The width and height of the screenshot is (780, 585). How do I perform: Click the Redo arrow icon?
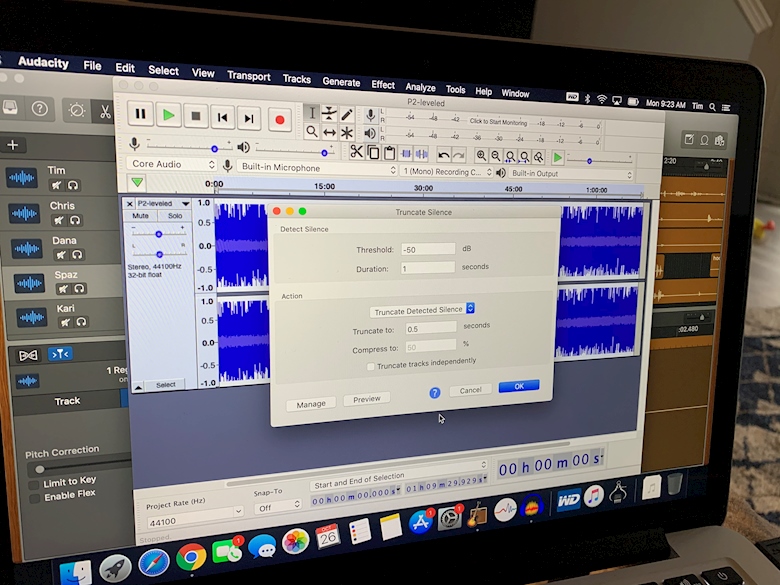[459, 156]
